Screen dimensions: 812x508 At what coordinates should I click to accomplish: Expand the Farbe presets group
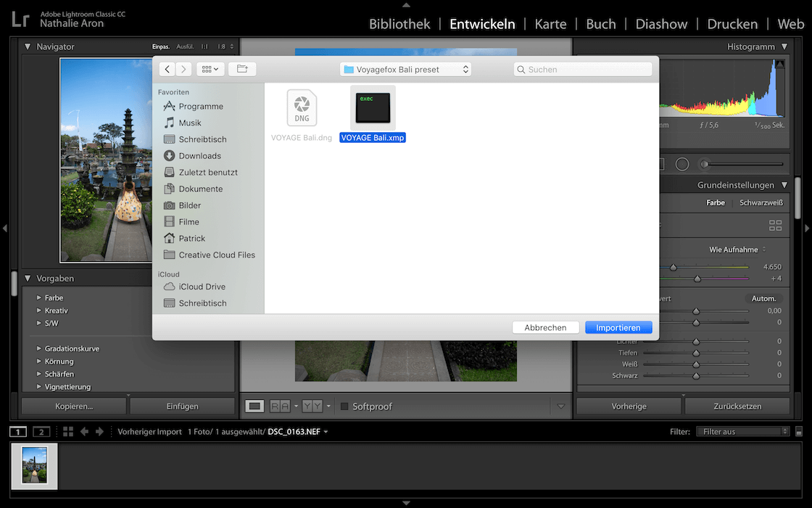[39, 298]
